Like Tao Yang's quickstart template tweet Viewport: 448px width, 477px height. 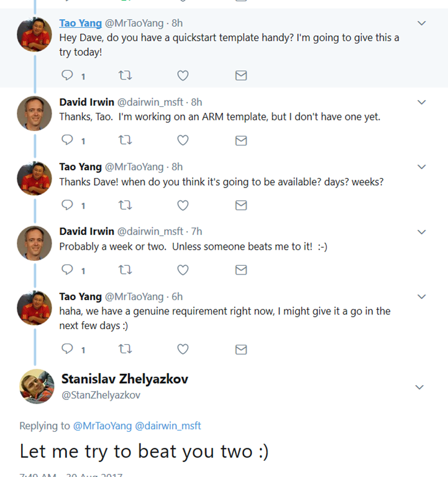pos(183,76)
